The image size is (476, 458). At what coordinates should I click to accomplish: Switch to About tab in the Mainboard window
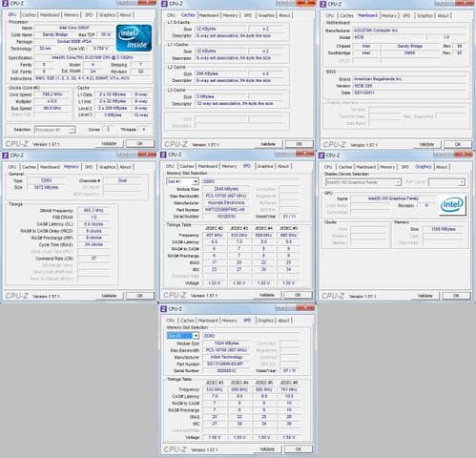[x=443, y=15]
